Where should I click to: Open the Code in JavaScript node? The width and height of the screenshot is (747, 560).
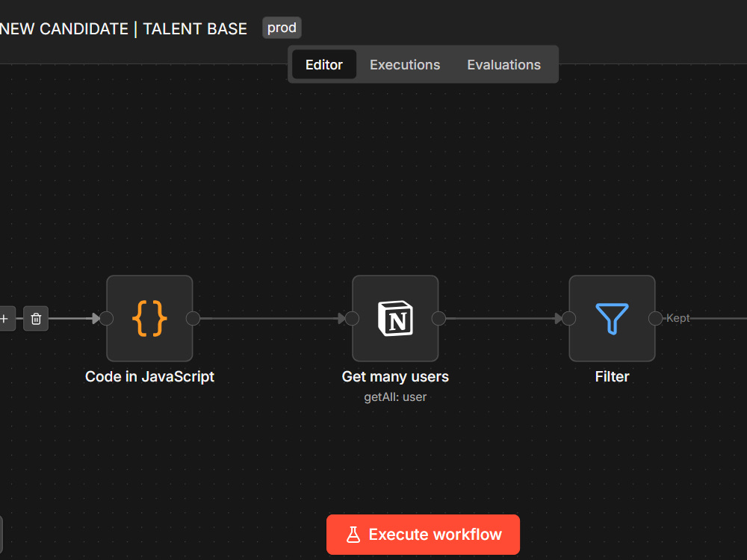click(x=149, y=318)
